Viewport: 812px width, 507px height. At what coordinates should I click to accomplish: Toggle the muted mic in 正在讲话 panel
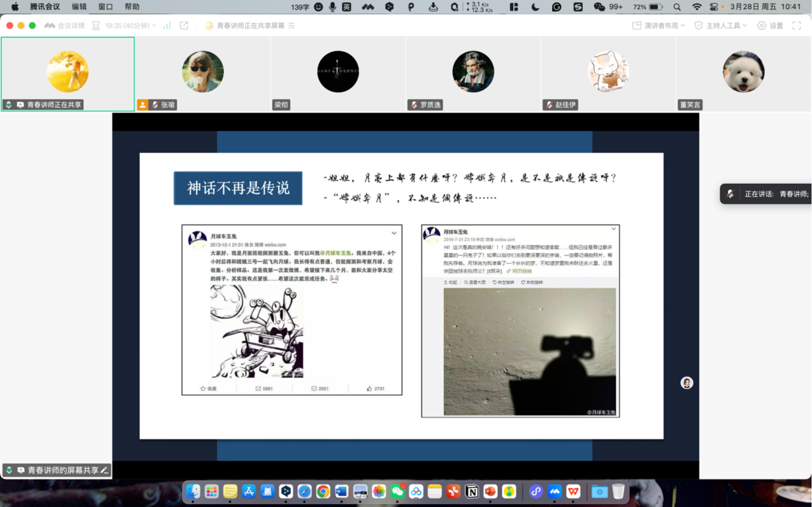pos(730,194)
